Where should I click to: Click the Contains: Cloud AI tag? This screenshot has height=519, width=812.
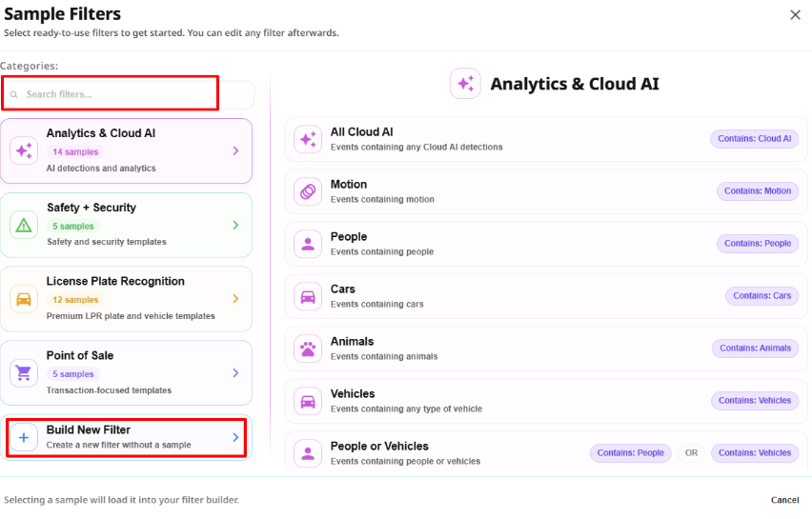tap(755, 139)
